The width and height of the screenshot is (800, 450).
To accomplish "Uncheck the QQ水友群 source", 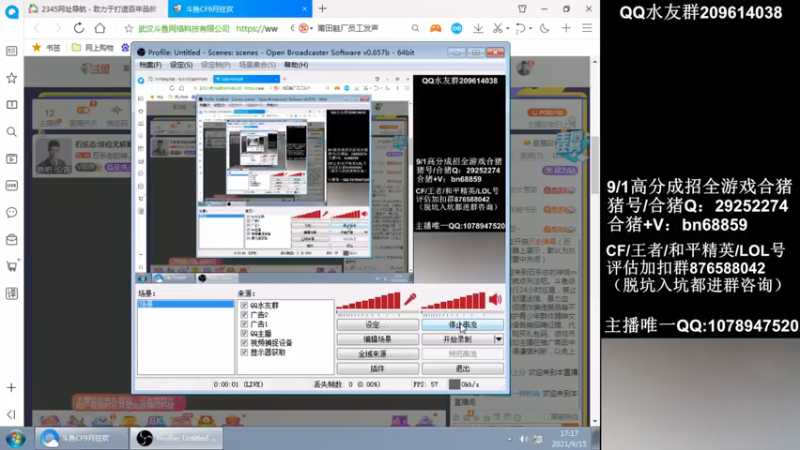I will click(x=244, y=305).
